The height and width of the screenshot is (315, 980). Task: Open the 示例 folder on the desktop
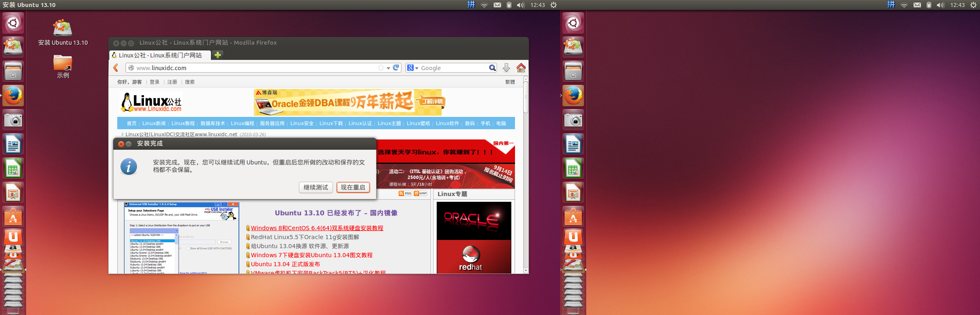[x=63, y=66]
